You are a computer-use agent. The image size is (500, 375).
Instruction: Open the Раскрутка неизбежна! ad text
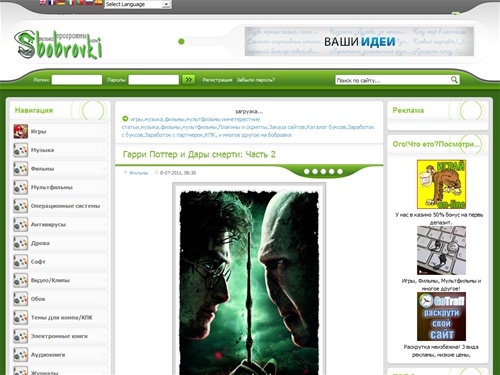tap(441, 351)
